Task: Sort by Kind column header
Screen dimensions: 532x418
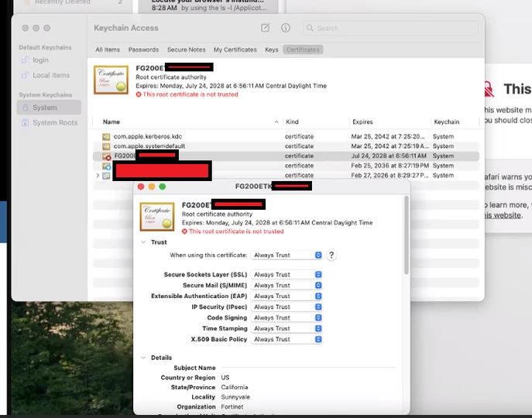Action: click(x=292, y=122)
